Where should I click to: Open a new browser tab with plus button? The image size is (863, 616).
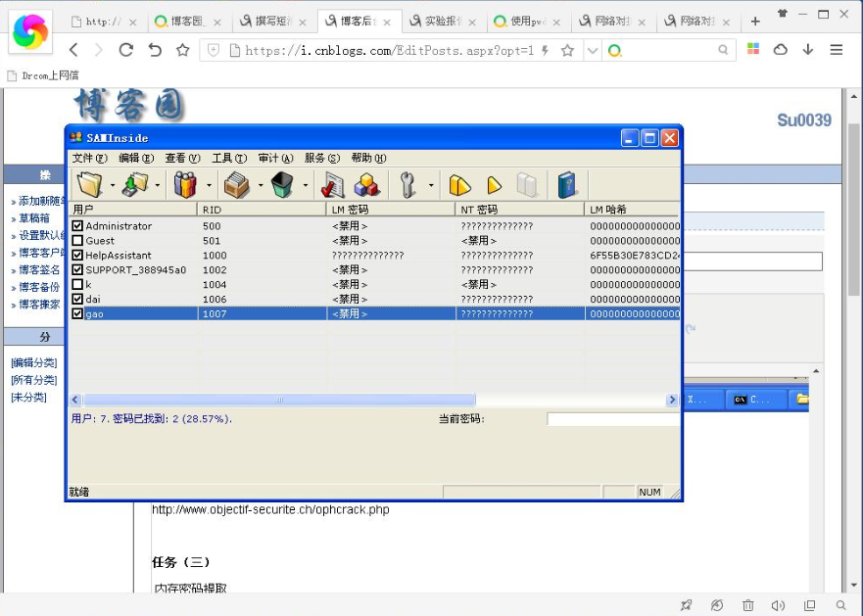pos(755,22)
